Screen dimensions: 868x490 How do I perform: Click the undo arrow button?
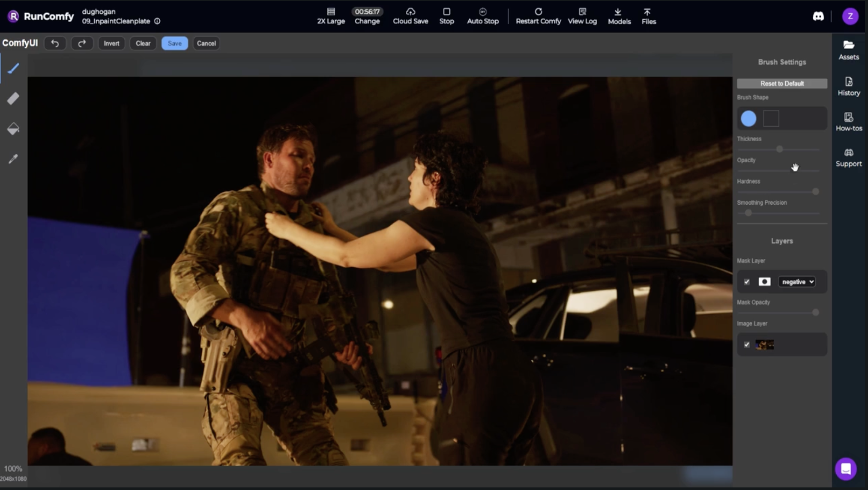click(x=55, y=43)
